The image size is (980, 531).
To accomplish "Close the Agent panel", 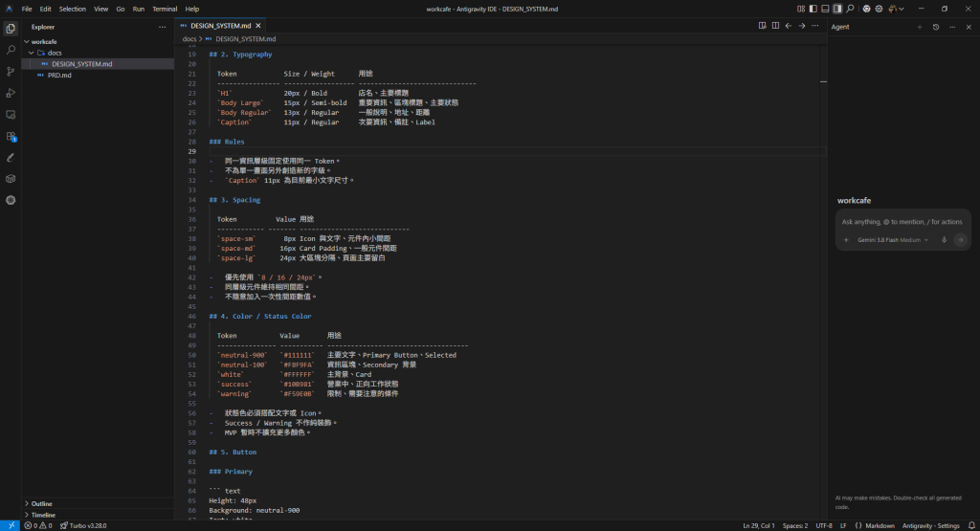I will pos(969,27).
